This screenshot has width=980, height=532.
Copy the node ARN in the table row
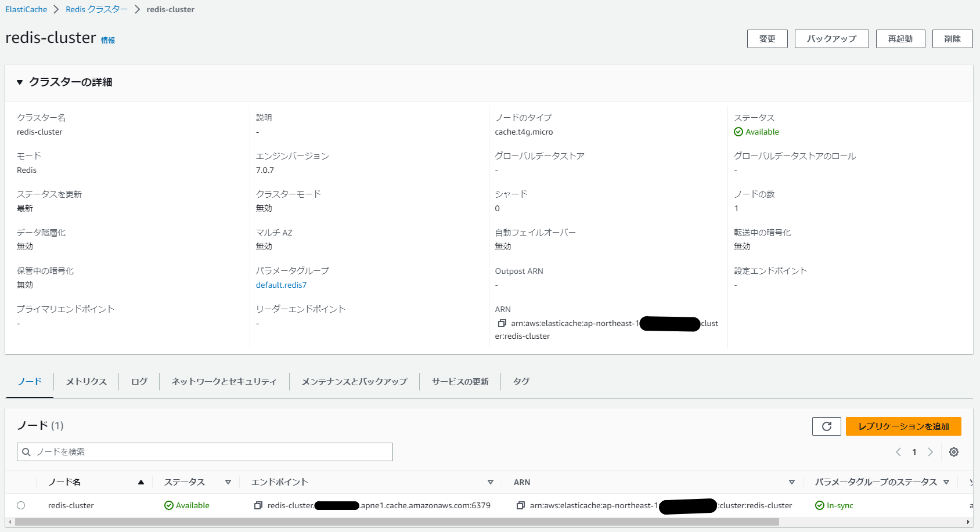(x=520, y=505)
